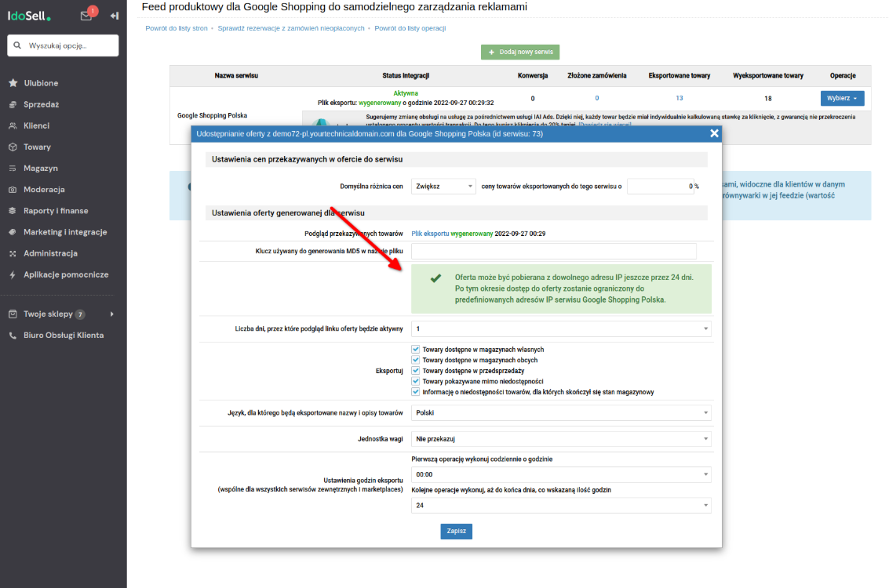
Task: Toggle Informację o niedostępności towarów checkbox
Action: click(416, 392)
